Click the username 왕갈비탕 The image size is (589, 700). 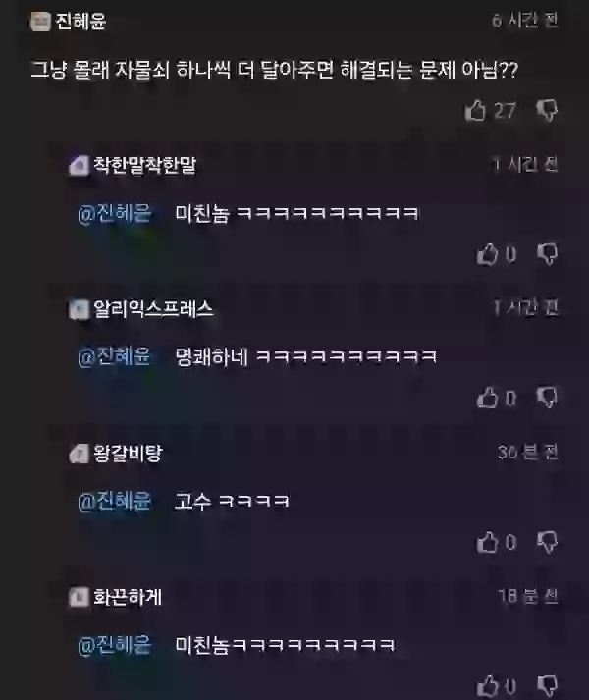tap(128, 454)
